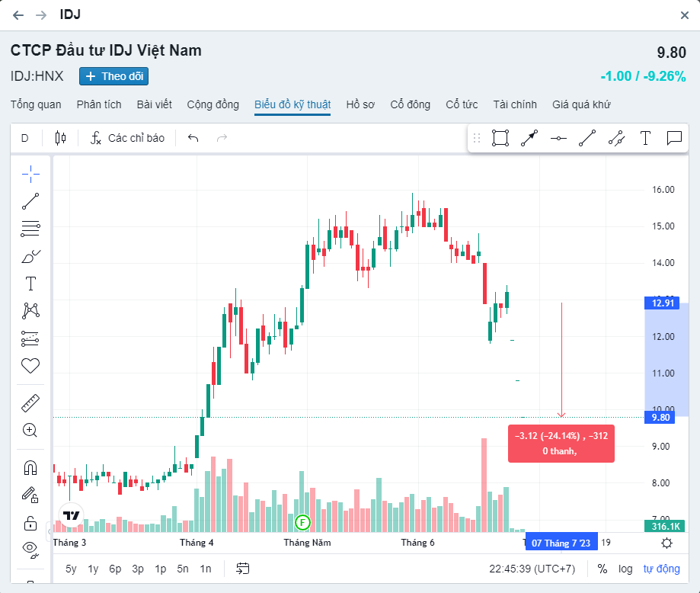
Task: Open chart settings gear icon
Action: pos(667,543)
